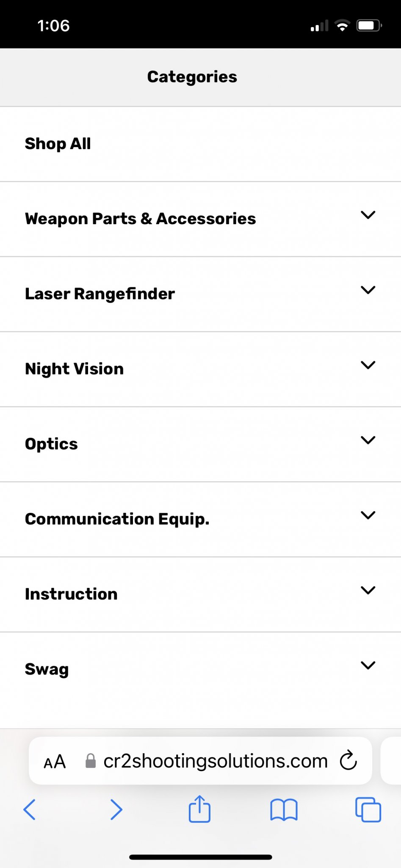Image resolution: width=401 pixels, height=868 pixels.
Task: Expand the Laser Rangefinder chevron
Action: point(368,290)
